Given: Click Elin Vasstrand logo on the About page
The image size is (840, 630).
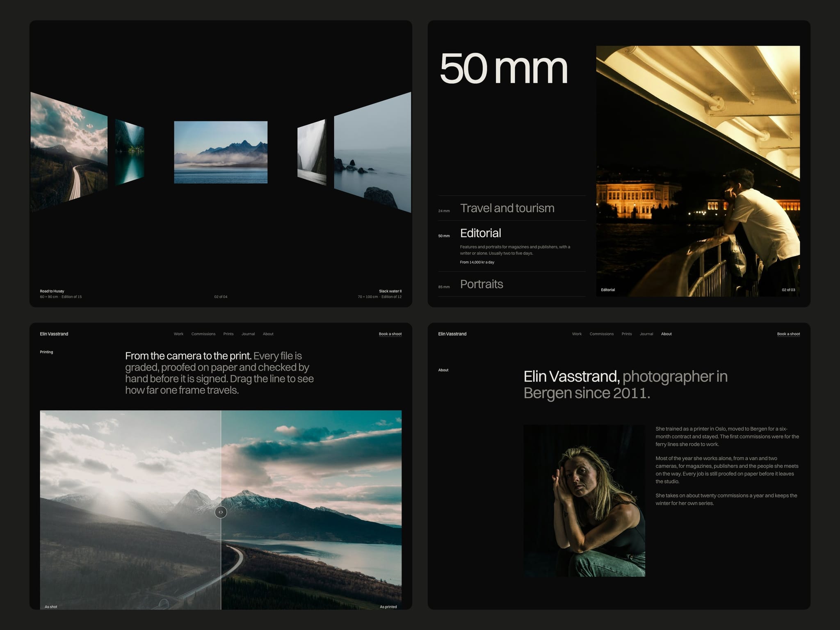Looking at the screenshot, I should 452,334.
